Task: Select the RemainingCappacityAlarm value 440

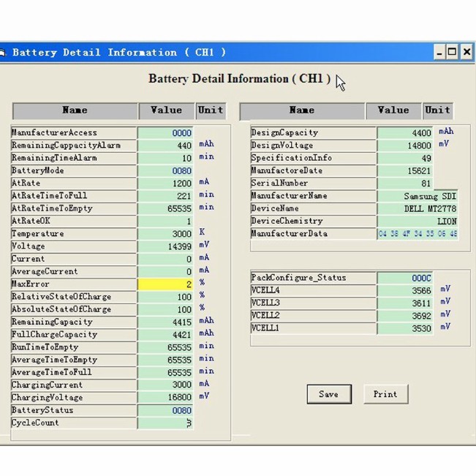Action: click(165, 146)
